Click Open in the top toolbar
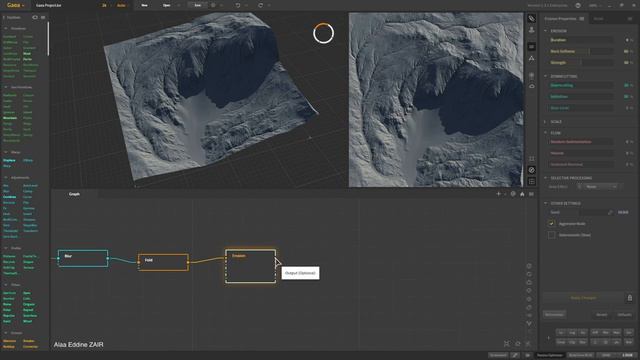Image resolution: width=640 pixels, height=360 pixels. [x=167, y=5]
